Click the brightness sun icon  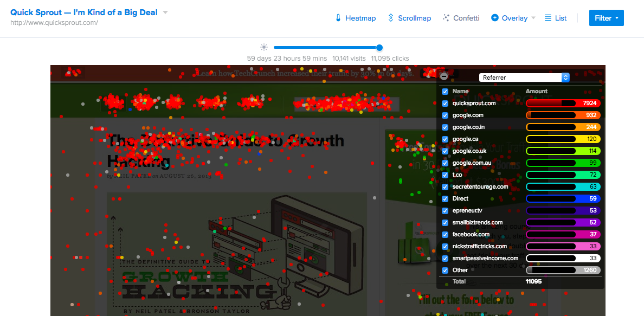coord(263,47)
